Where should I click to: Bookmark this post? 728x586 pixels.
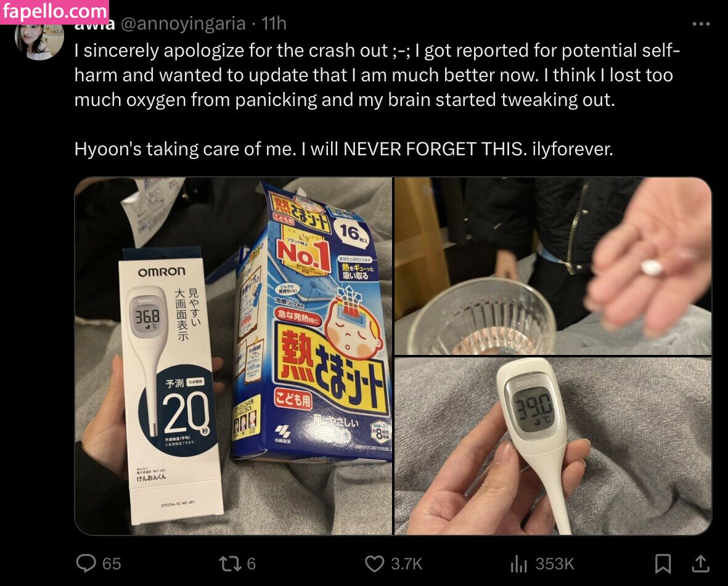tap(663, 564)
